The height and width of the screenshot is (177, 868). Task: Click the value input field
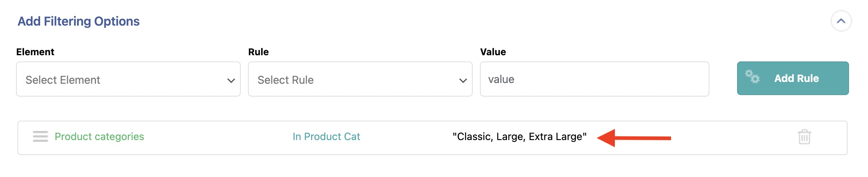(x=594, y=79)
